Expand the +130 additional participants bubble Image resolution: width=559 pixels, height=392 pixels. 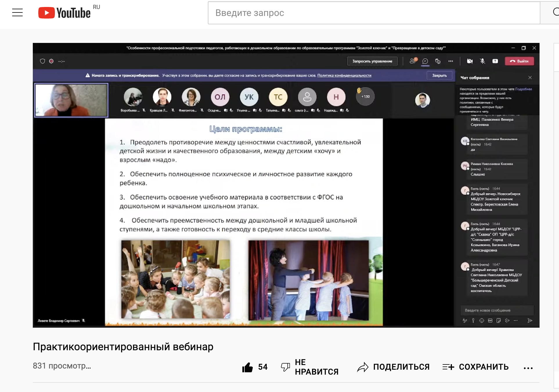coord(365,97)
